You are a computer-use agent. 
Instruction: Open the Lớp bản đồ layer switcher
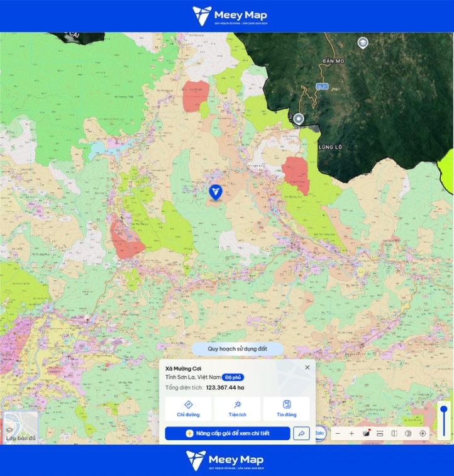pyautogui.click(x=20, y=428)
